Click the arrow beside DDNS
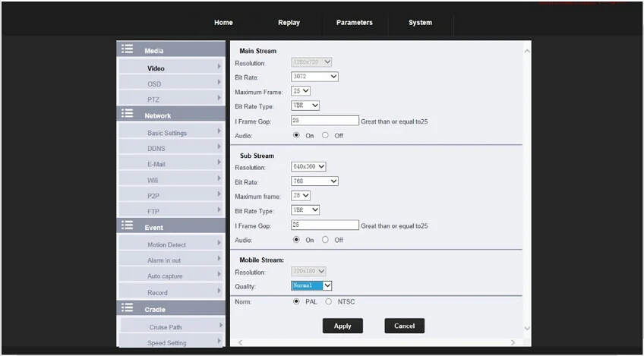Screen dimensions: 644x356 tap(219, 146)
